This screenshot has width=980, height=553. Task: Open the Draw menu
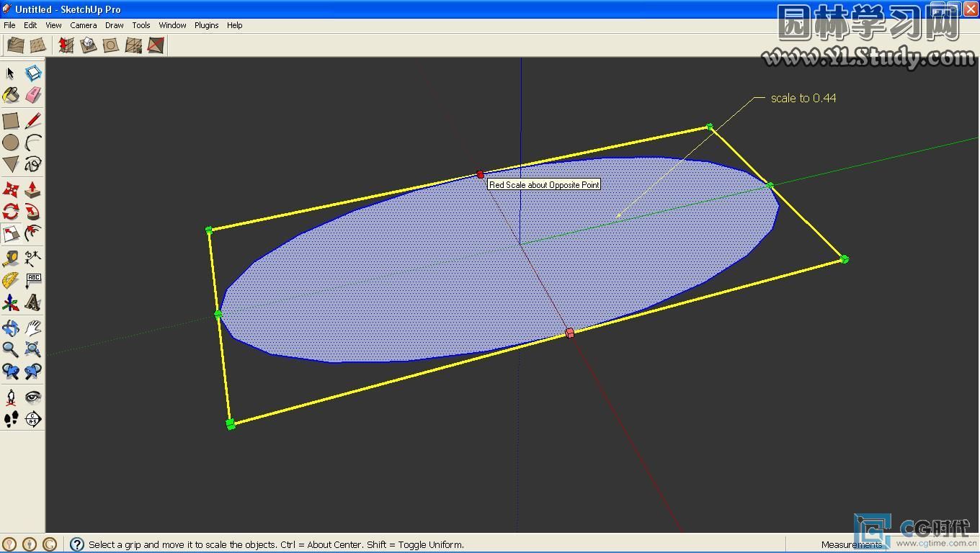[x=115, y=25]
